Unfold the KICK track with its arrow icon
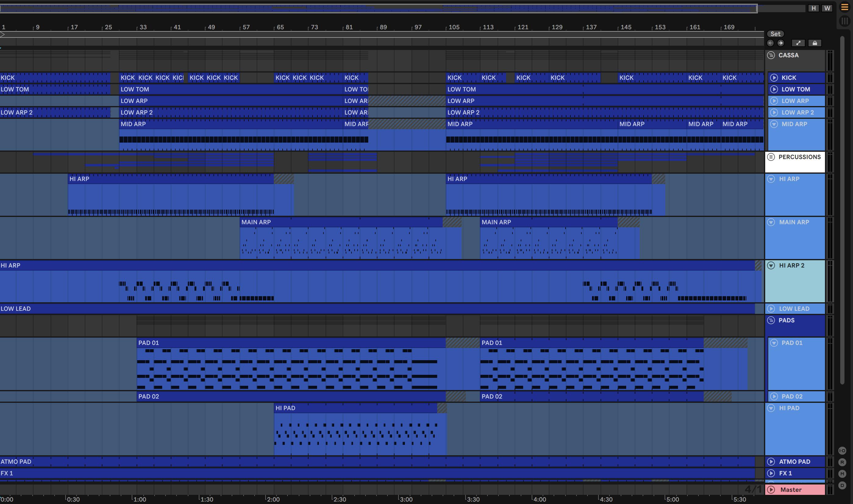Screen dimensions: 853x504 point(774,78)
